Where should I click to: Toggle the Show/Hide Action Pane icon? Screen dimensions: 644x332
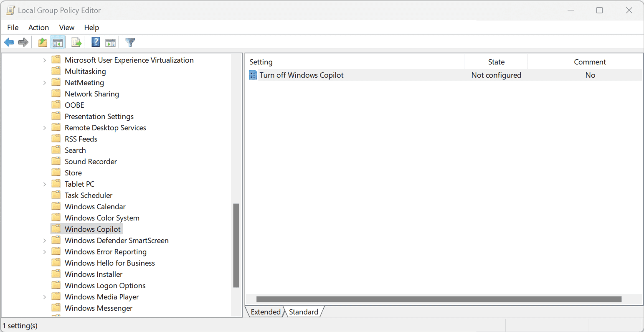pyautogui.click(x=110, y=42)
